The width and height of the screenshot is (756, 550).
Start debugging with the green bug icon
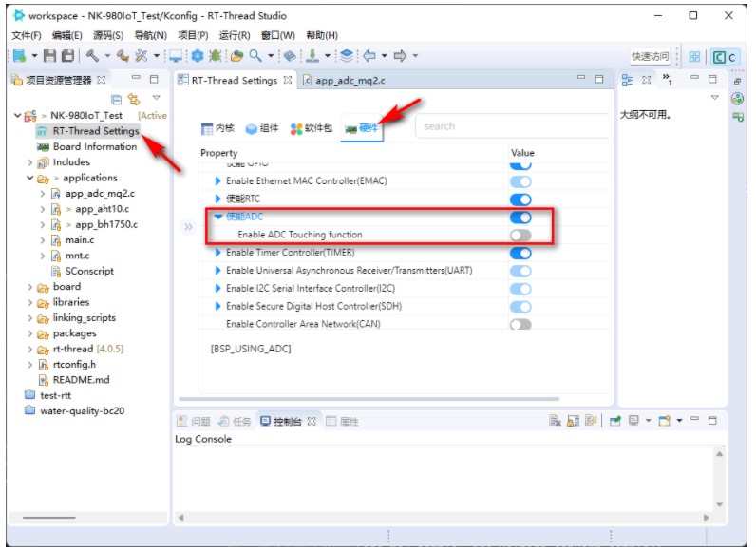point(215,56)
